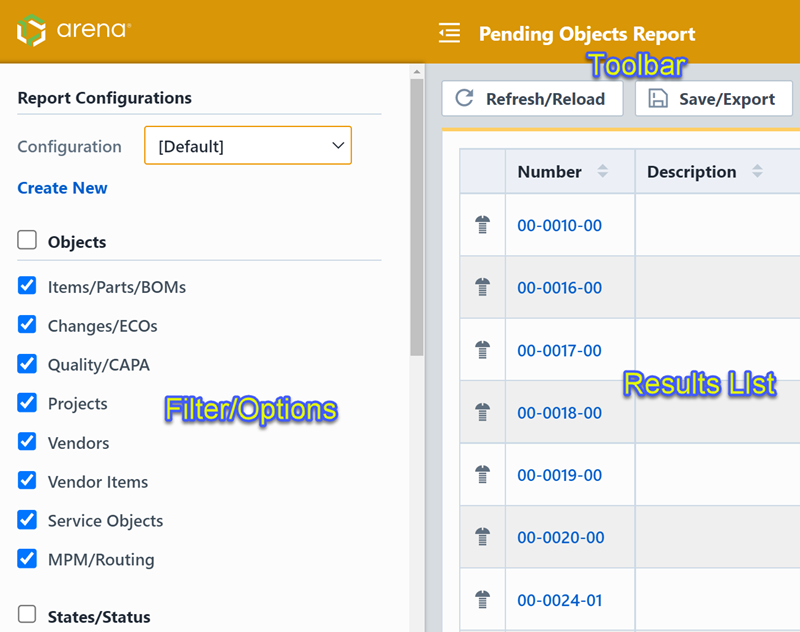This screenshot has height=632, width=800.
Task: Click the Save/Export disk icon
Action: (655, 98)
